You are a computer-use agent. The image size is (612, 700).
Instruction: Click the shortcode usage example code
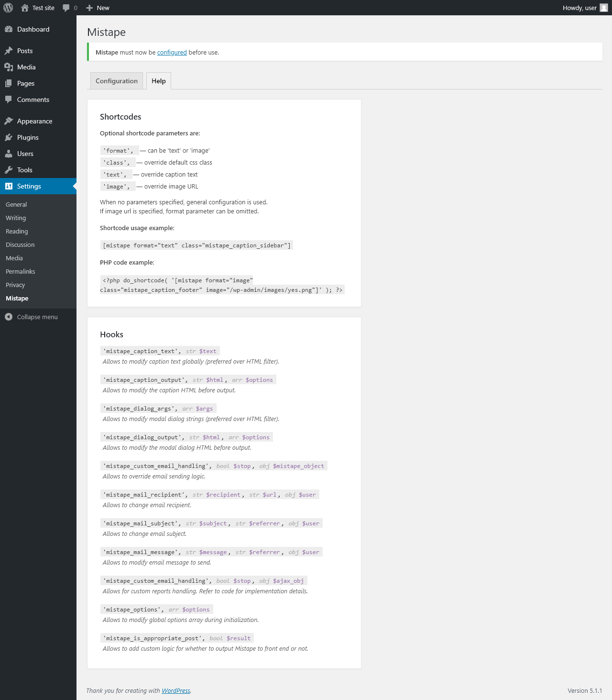click(197, 245)
